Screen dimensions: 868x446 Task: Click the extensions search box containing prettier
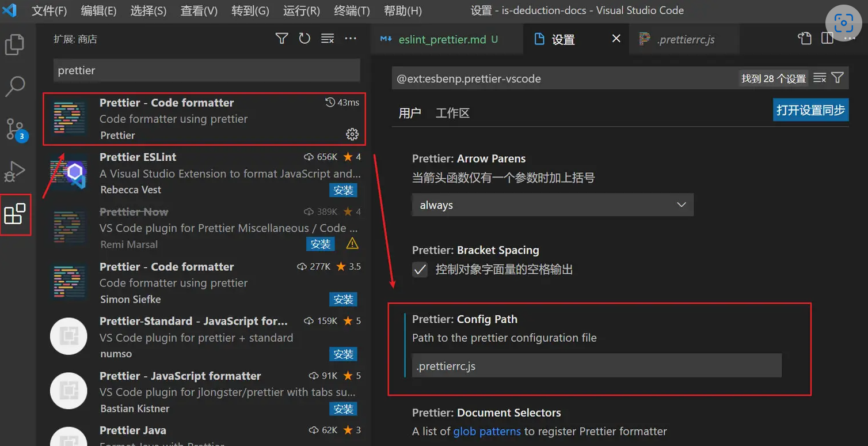point(207,70)
